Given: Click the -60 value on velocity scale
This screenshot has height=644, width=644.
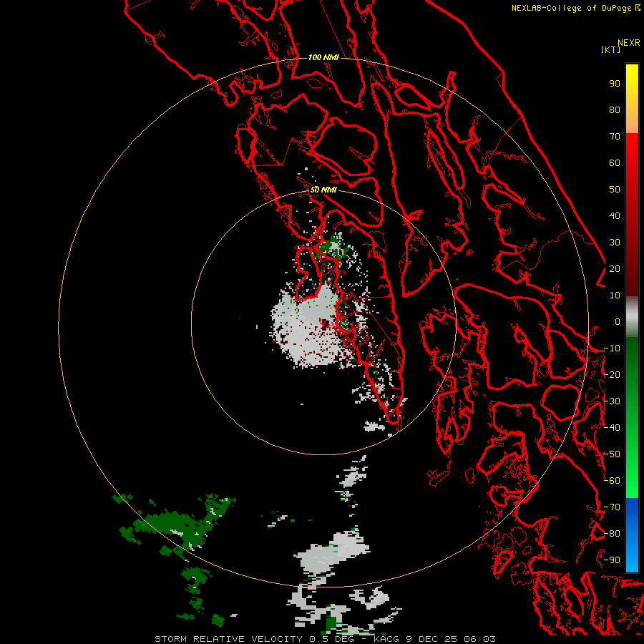Looking at the screenshot, I should 612,481.
